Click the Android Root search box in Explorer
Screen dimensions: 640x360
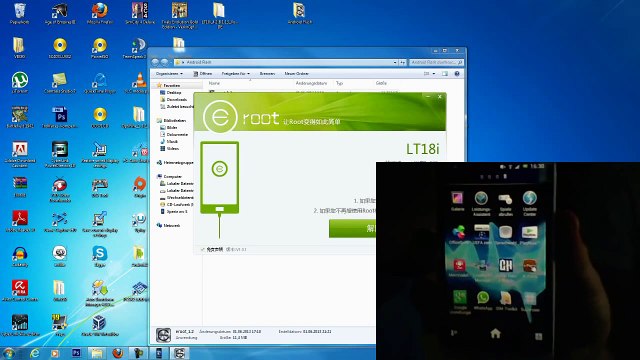point(436,62)
